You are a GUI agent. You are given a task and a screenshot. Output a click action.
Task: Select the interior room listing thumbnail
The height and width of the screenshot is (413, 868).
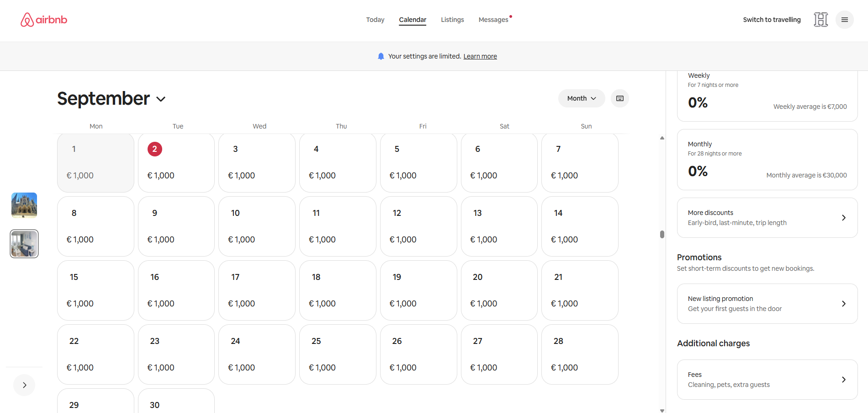(x=24, y=244)
